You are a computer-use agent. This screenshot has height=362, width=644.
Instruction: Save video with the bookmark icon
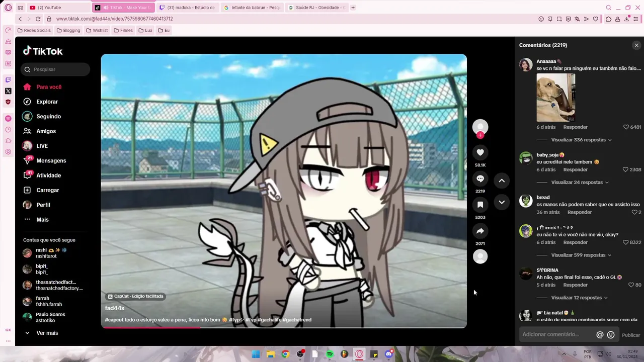pyautogui.click(x=480, y=205)
